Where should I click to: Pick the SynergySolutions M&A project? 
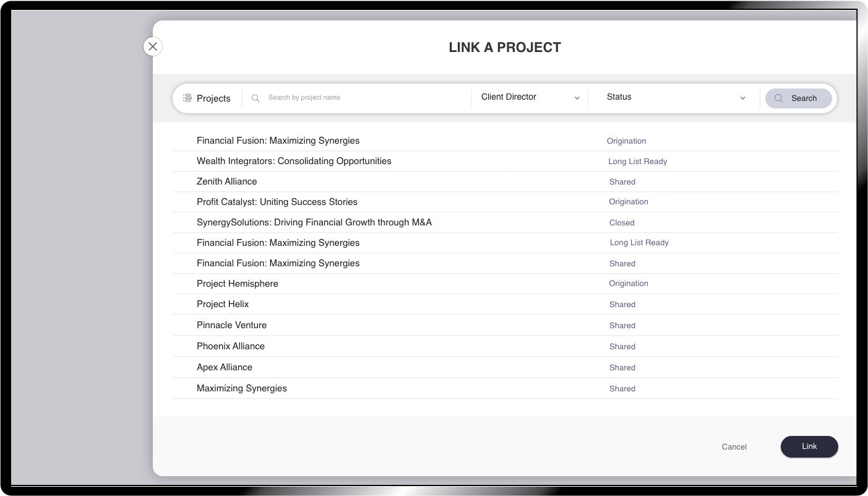coord(314,222)
